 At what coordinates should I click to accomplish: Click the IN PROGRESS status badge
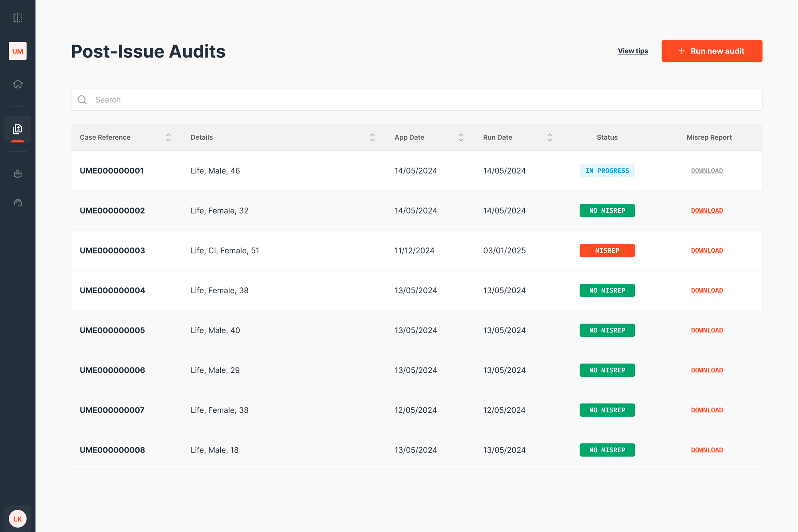pos(607,171)
